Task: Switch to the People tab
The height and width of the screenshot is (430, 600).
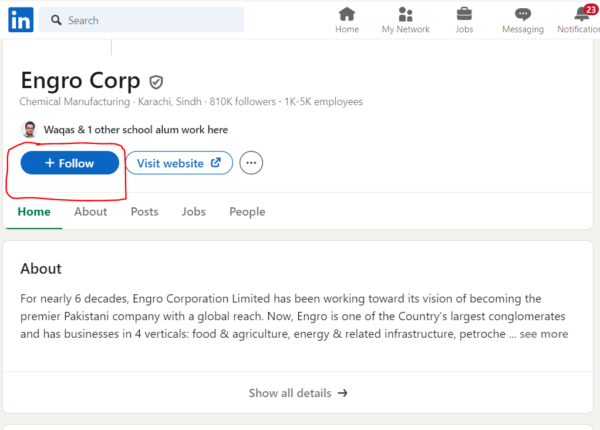Action: 247,212
